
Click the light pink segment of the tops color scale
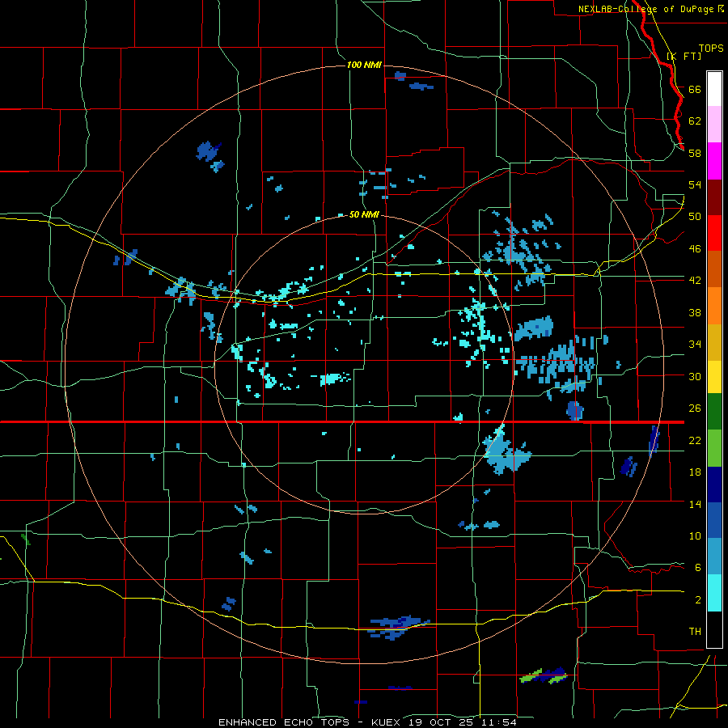(x=714, y=125)
